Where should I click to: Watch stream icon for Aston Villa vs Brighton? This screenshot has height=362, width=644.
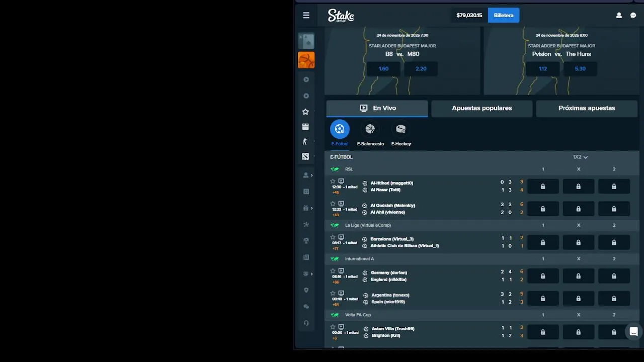pyautogui.click(x=341, y=327)
